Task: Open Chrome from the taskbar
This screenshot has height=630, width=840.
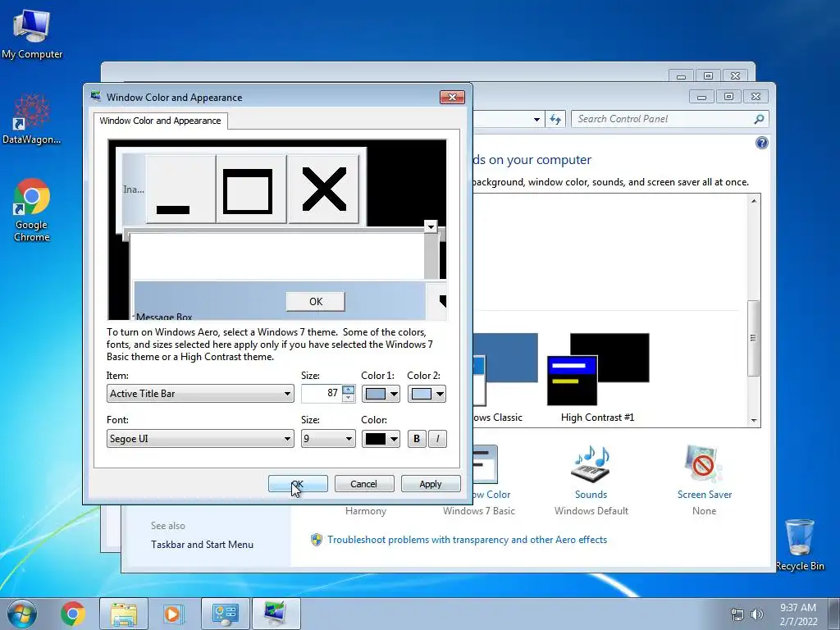Action: tap(73, 614)
